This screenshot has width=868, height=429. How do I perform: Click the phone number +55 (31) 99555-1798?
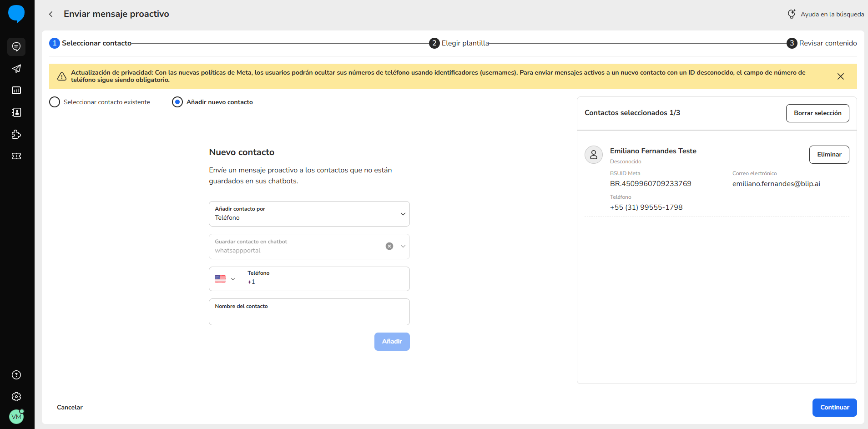[x=646, y=207]
